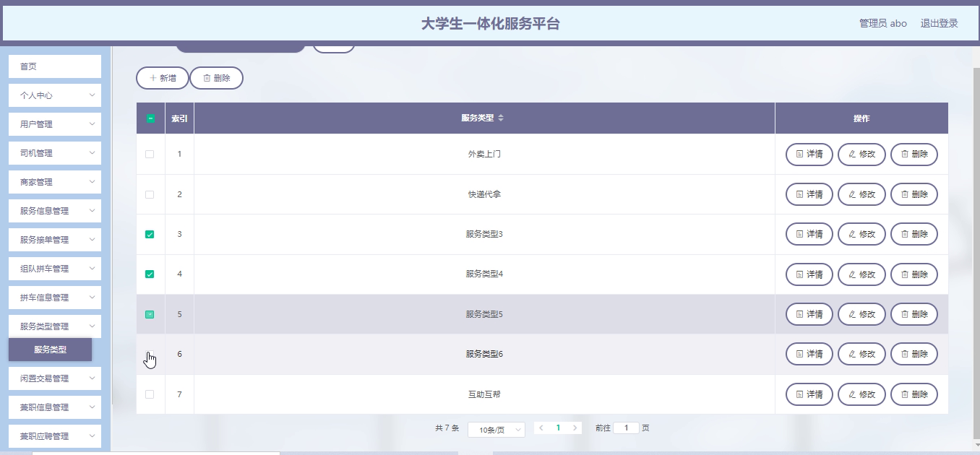Click 删除 for row 互助互帮
The width and height of the screenshot is (980, 455).
(914, 394)
